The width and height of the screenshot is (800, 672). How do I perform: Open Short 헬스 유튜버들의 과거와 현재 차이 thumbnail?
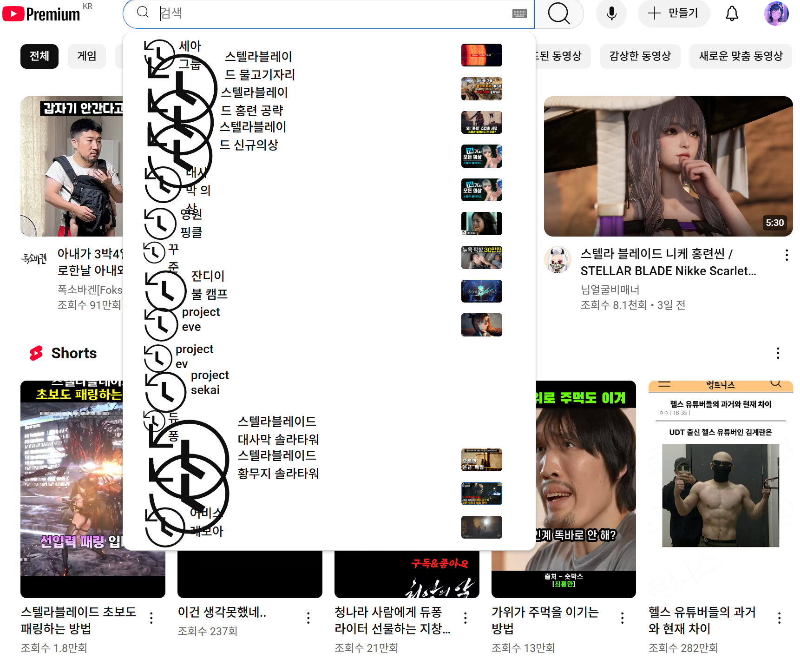[721, 489]
